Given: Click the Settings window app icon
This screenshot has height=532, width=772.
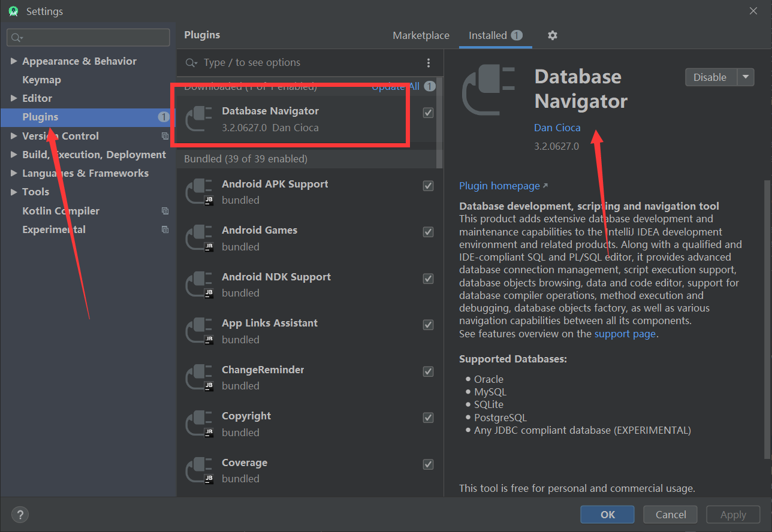Looking at the screenshot, I should pyautogui.click(x=13, y=11).
